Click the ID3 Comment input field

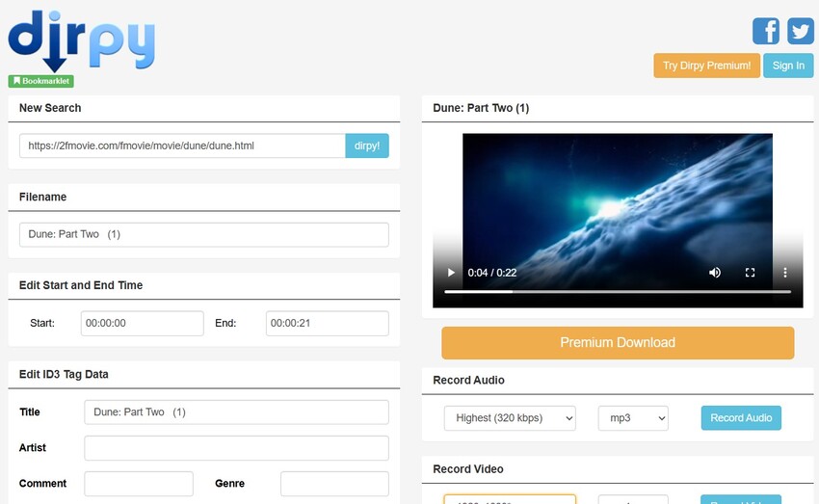click(x=139, y=484)
